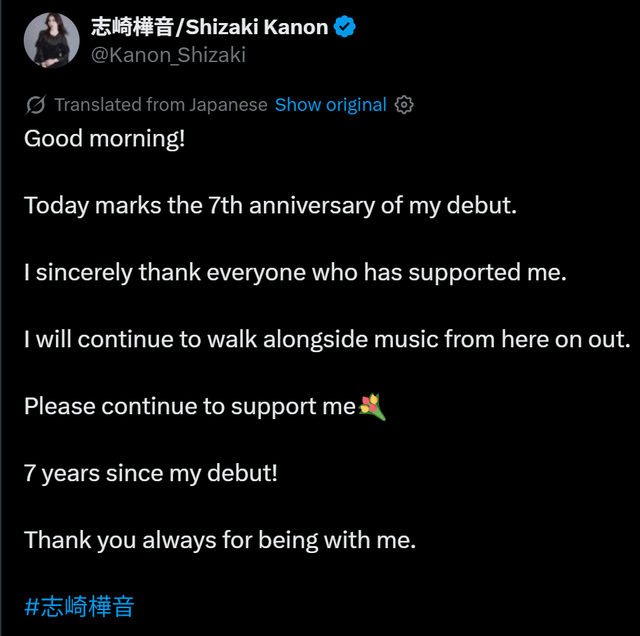The image size is (640, 636).
Task: Click the 'Good morning!' line
Action: point(105,138)
